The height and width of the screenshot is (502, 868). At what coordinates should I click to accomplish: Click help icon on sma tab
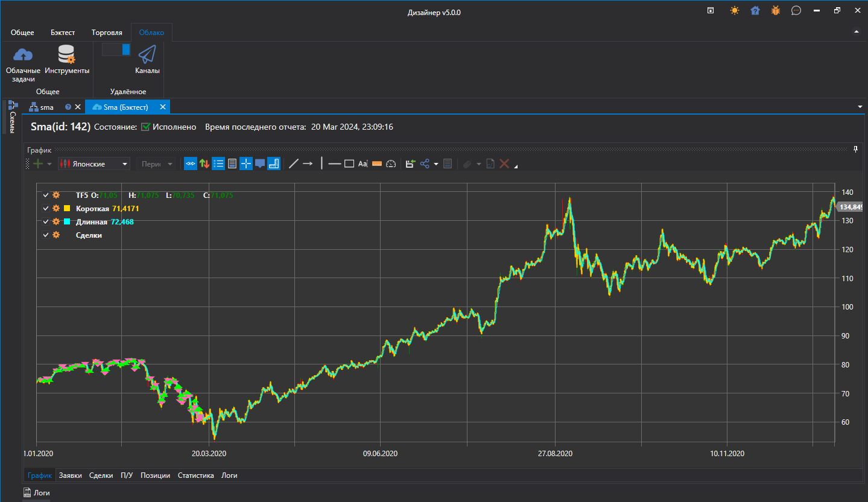pos(68,107)
